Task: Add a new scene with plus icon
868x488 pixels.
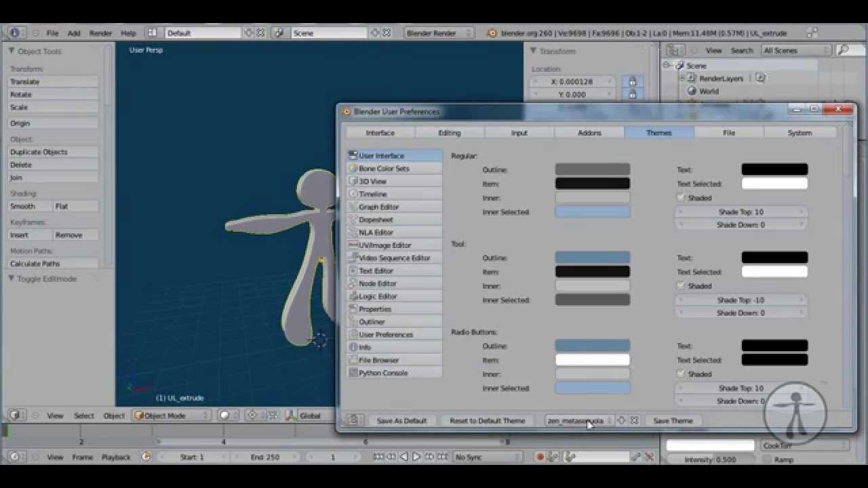Action: 375,33
